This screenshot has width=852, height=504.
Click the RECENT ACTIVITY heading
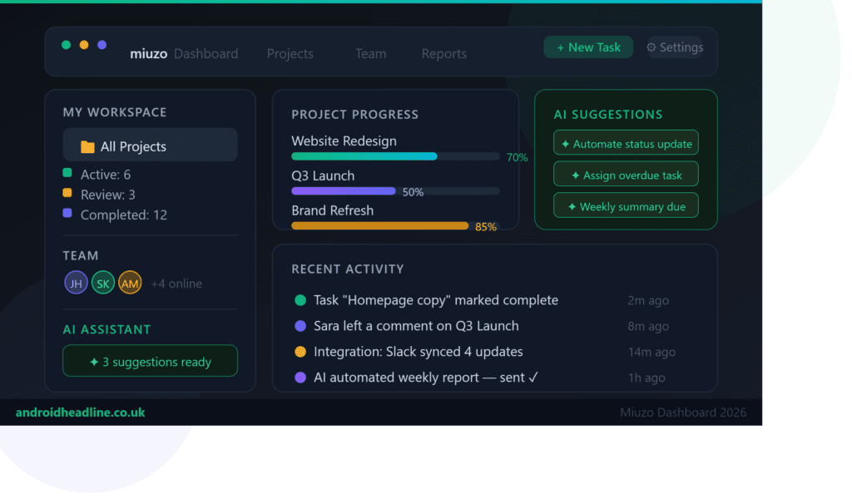tap(348, 269)
